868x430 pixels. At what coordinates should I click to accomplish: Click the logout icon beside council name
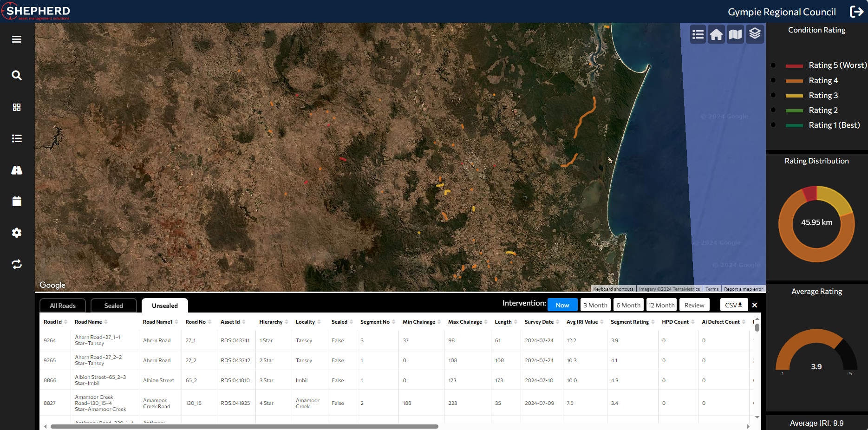pos(856,12)
